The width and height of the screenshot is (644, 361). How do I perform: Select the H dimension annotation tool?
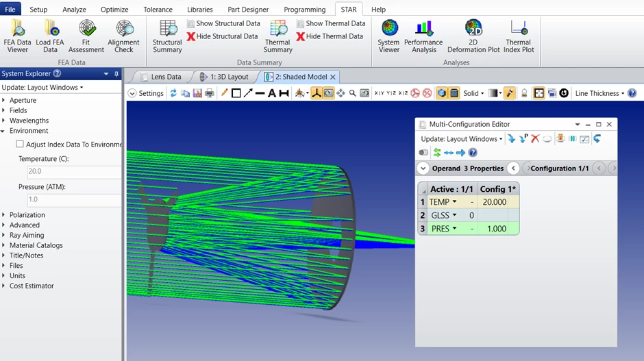coord(284,93)
